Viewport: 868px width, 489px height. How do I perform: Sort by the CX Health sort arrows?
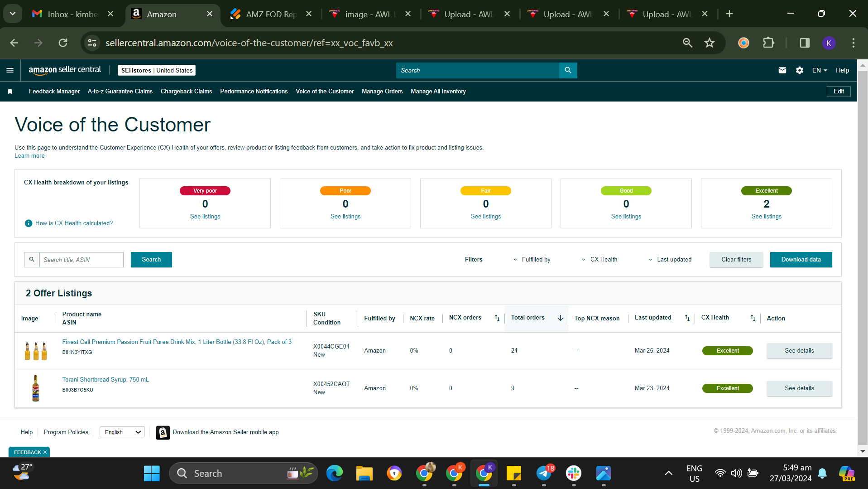(753, 318)
